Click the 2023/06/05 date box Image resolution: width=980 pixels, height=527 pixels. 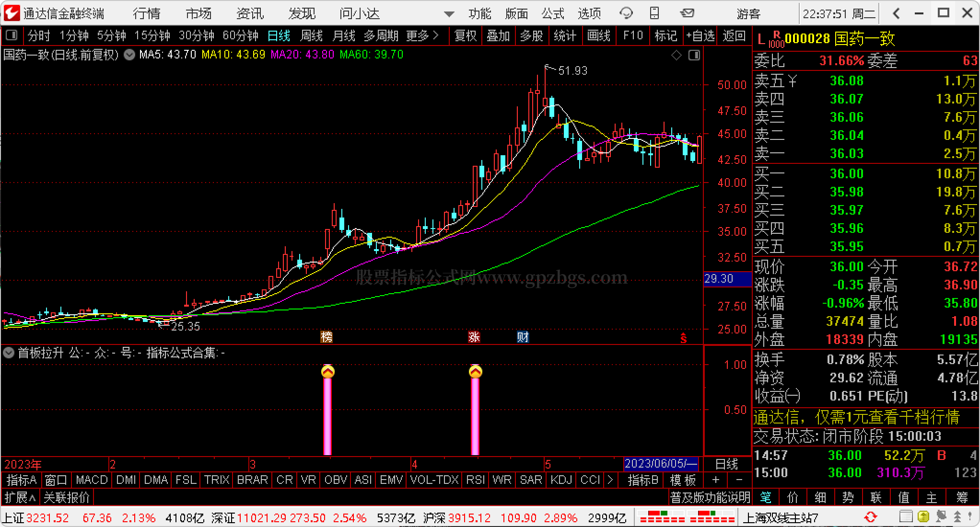click(x=661, y=464)
